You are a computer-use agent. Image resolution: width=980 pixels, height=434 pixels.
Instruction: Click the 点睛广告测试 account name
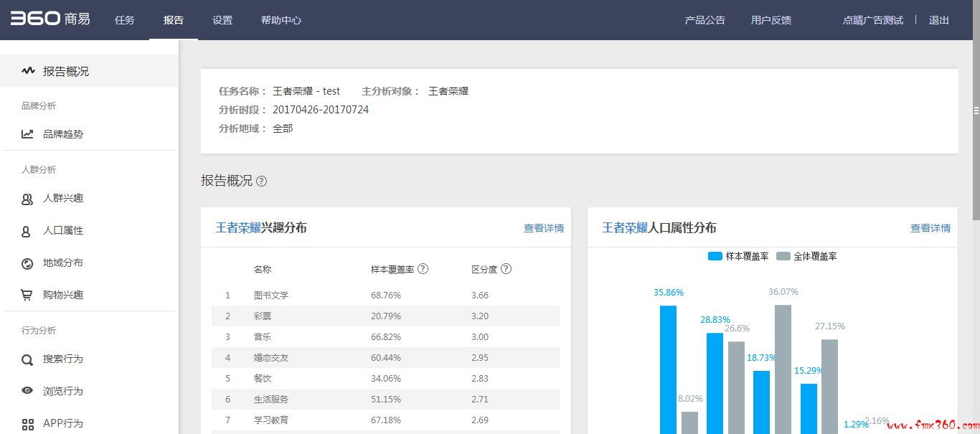tap(873, 20)
